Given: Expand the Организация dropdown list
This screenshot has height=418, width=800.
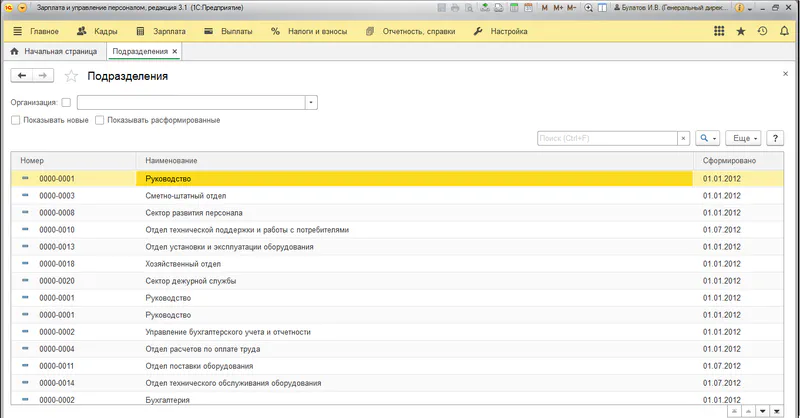Looking at the screenshot, I should point(311,102).
